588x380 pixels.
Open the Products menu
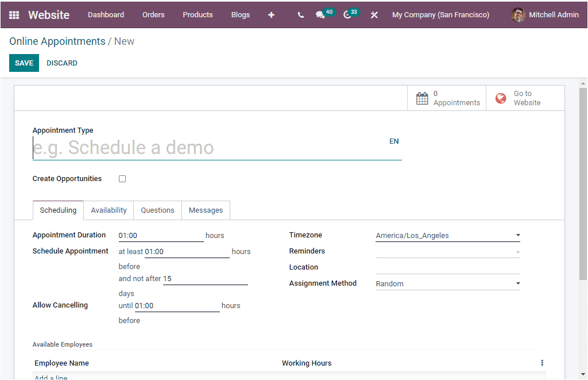click(x=198, y=14)
